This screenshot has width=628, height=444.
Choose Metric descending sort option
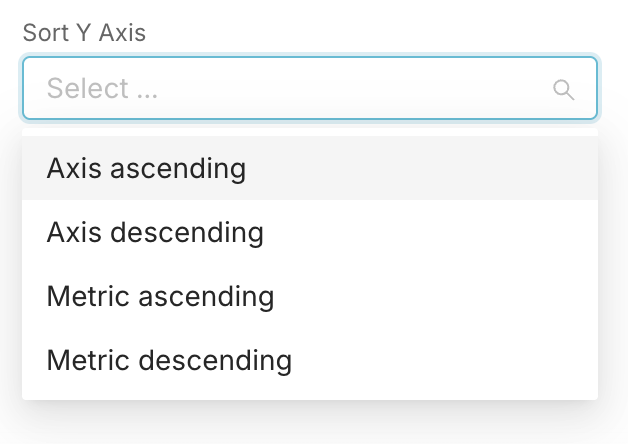(x=310, y=360)
